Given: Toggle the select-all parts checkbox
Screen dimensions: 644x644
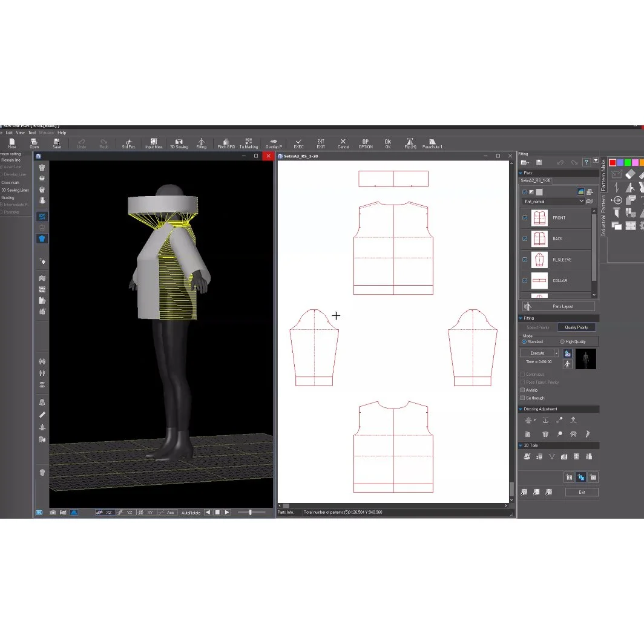Looking at the screenshot, I should click(x=525, y=192).
